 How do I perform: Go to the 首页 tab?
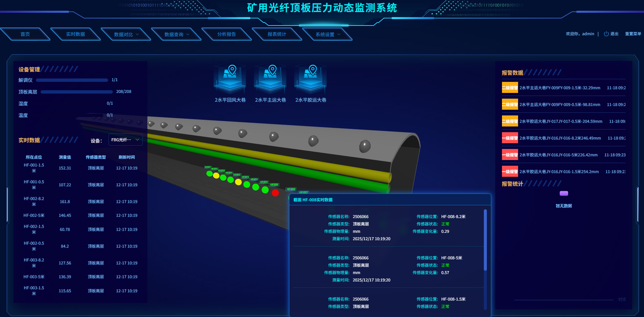click(25, 34)
